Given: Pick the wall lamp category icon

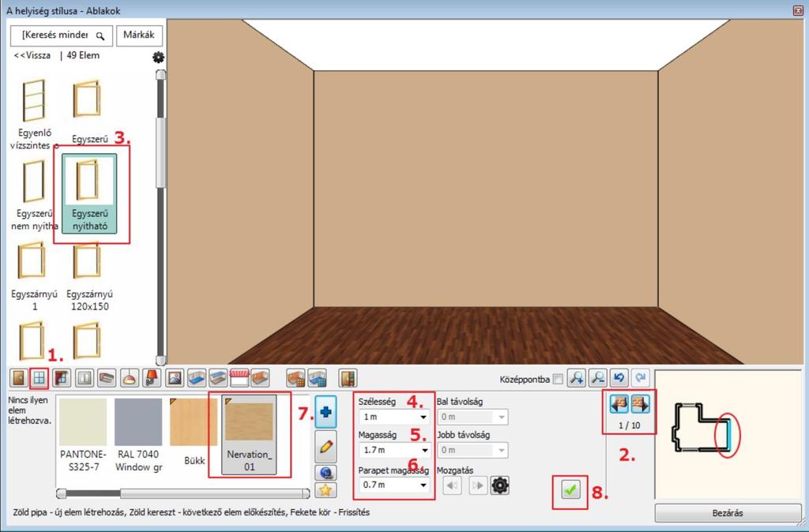Looking at the screenshot, I should click(x=152, y=378).
